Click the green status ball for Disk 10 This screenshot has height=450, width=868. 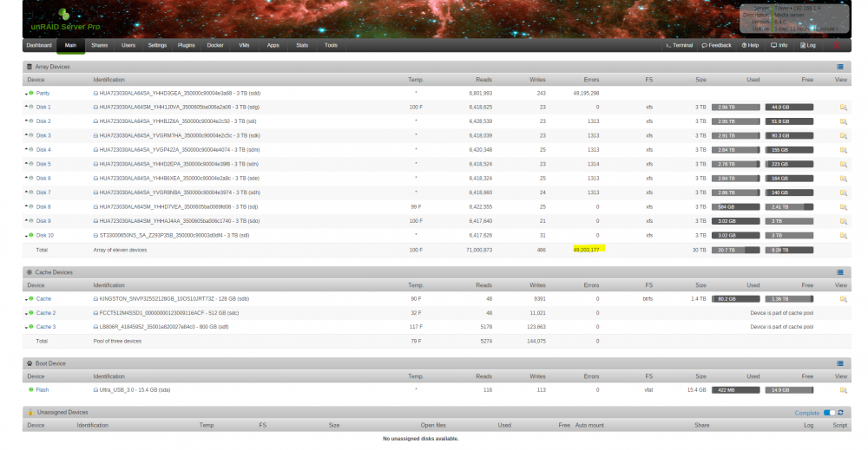31,235
